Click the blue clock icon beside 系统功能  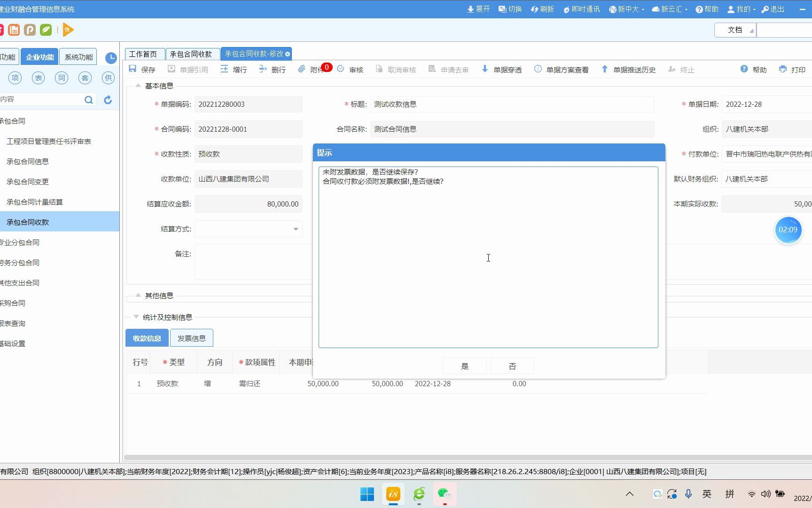point(111,58)
